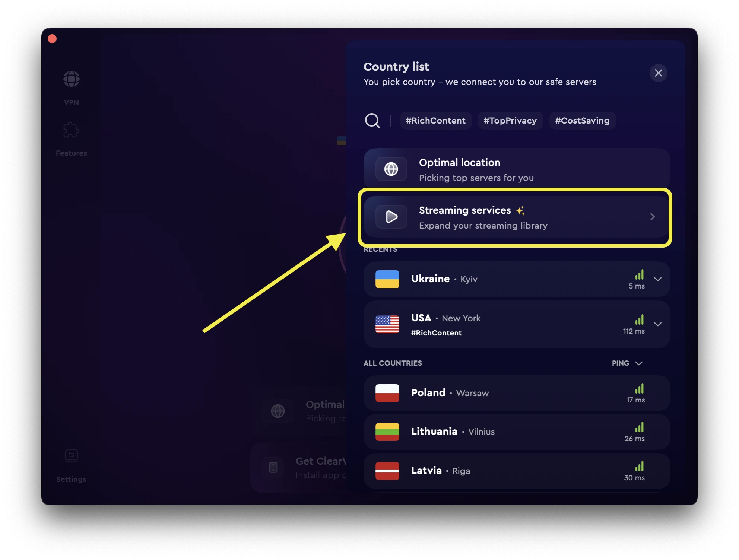
Task: Select the #RichContent filter tag
Action: pos(435,121)
